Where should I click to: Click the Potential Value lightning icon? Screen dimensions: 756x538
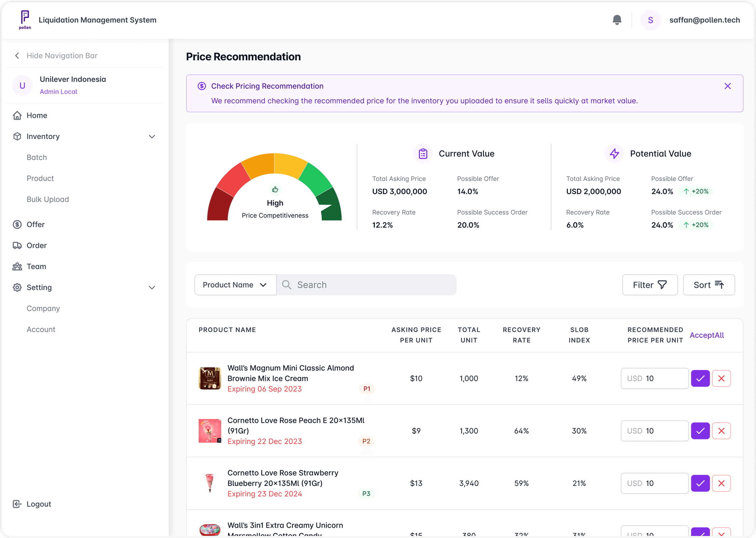614,154
